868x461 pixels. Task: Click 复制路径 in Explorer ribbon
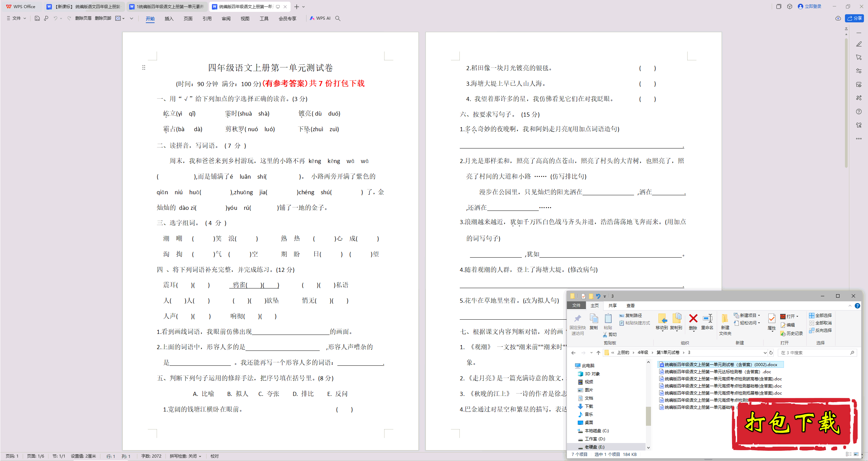[x=631, y=315]
